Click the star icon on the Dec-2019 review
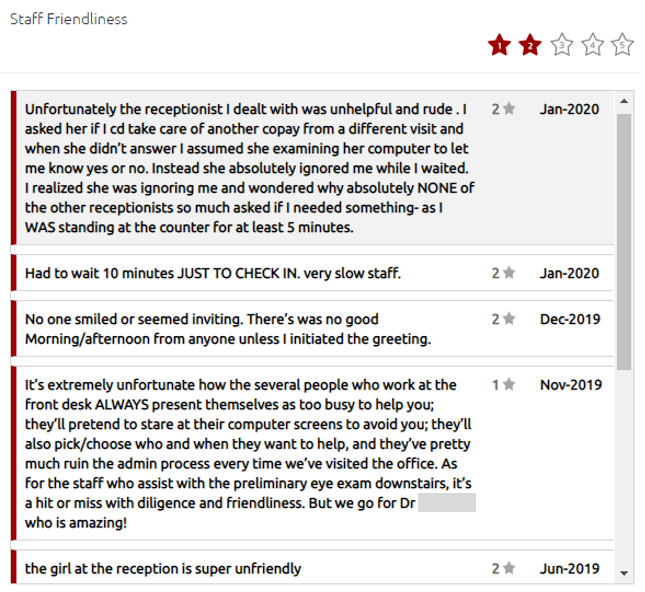Image resolution: width=645 pixels, height=592 pixels. pyautogui.click(x=509, y=320)
